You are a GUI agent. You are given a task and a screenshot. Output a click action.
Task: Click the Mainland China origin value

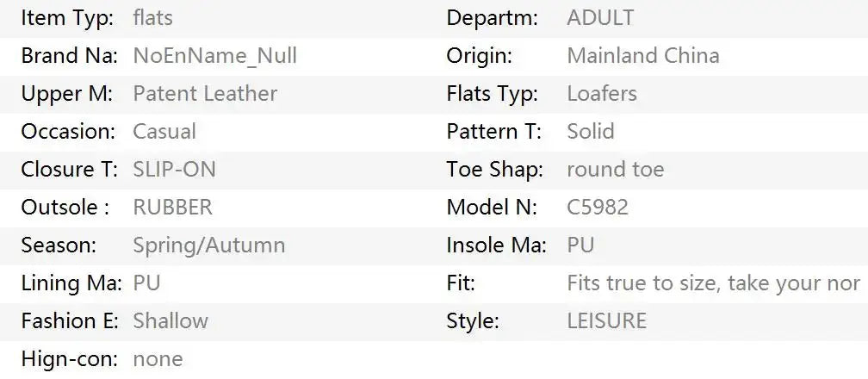coord(643,56)
